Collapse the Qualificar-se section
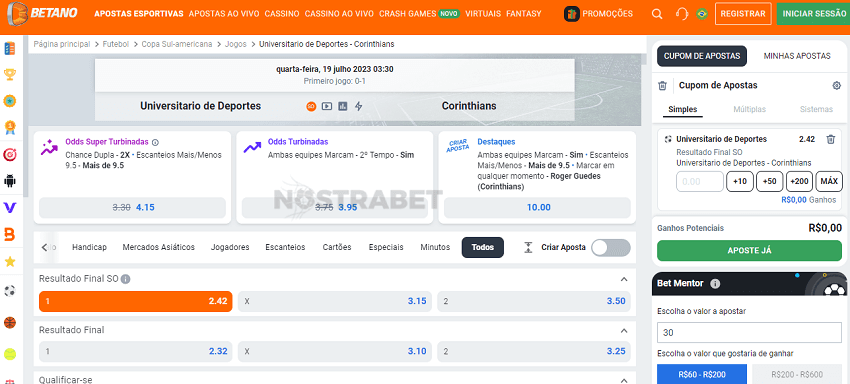The height and width of the screenshot is (384, 850). click(624, 380)
